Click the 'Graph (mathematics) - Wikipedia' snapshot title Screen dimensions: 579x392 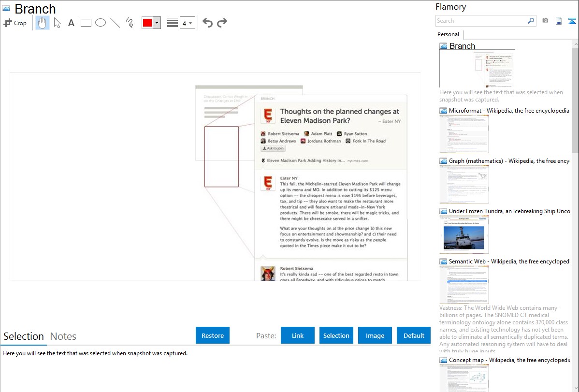pyautogui.click(x=509, y=161)
